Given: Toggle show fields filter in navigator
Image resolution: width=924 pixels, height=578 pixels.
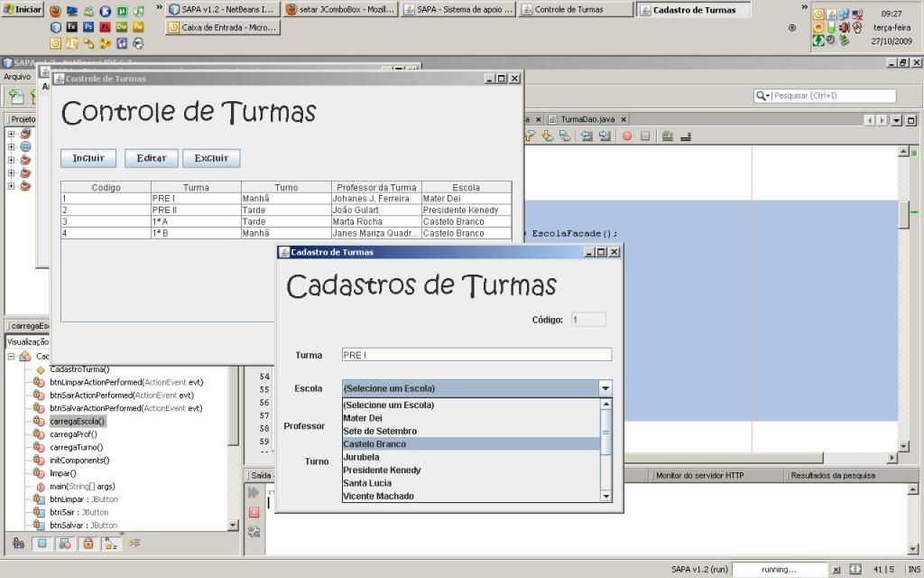Looking at the screenshot, I should click(x=42, y=543).
